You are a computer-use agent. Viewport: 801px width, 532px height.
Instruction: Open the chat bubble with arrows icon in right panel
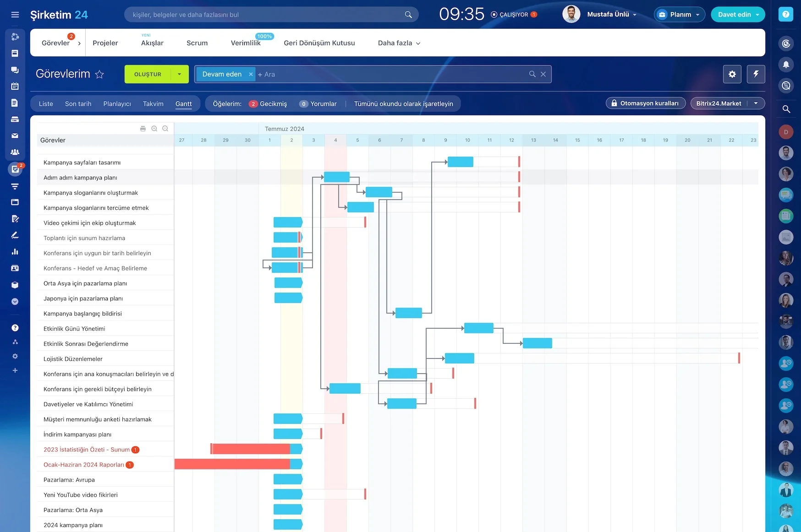pos(786,86)
